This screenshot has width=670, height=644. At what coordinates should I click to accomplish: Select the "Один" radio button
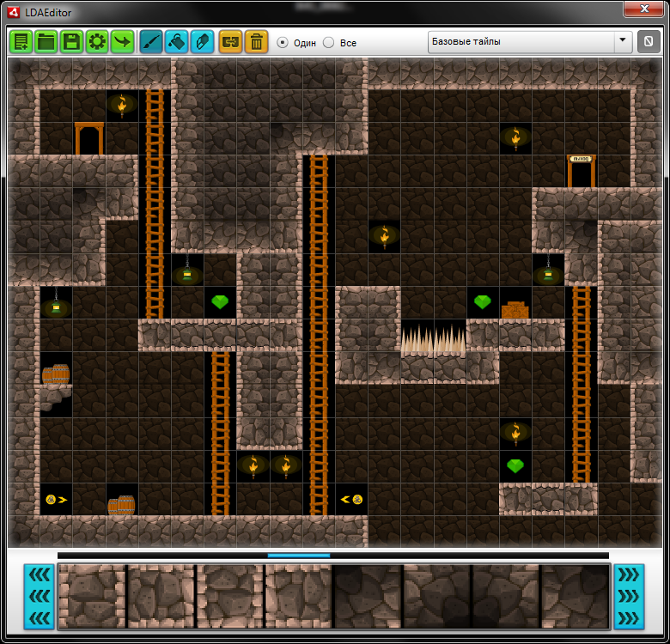(x=282, y=42)
